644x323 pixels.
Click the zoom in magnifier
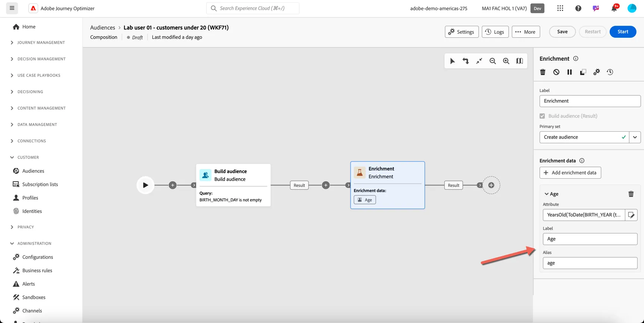pos(506,61)
